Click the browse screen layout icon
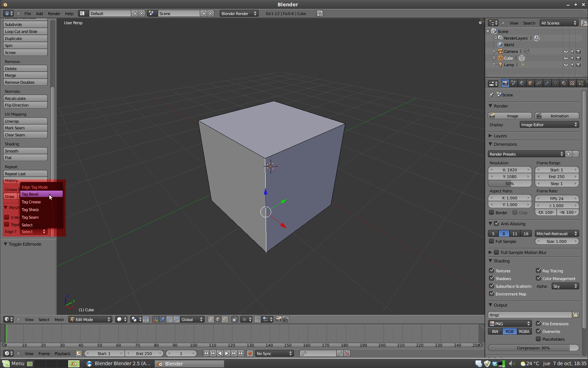The image size is (588, 368). tap(82, 13)
